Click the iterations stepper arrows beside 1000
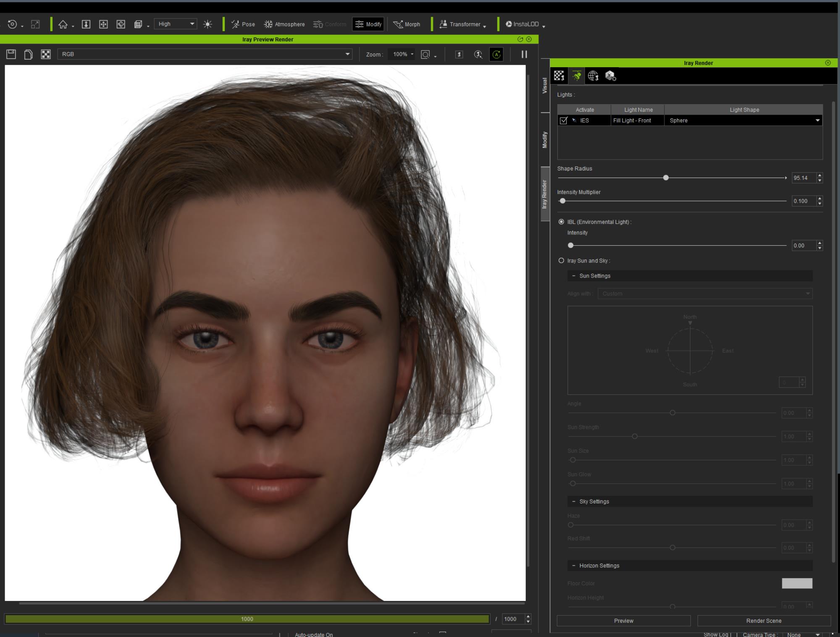The image size is (840, 637). (x=528, y=619)
